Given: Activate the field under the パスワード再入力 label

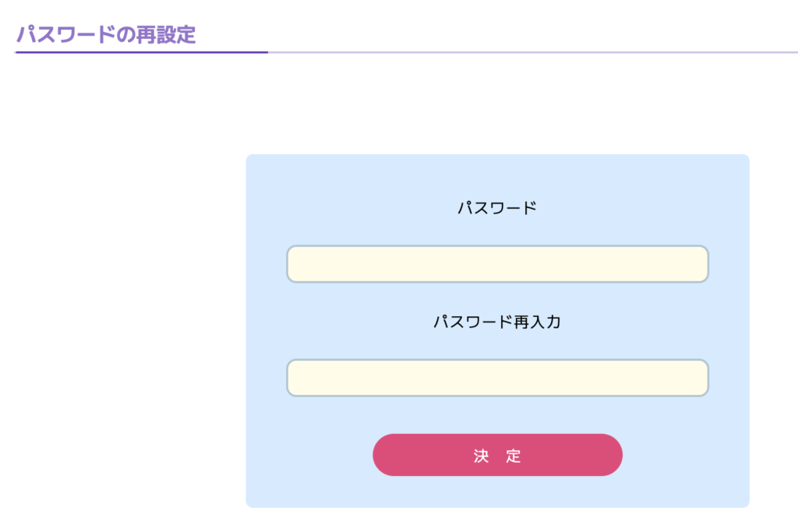Looking at the screenshot, I should pos(497,378).
